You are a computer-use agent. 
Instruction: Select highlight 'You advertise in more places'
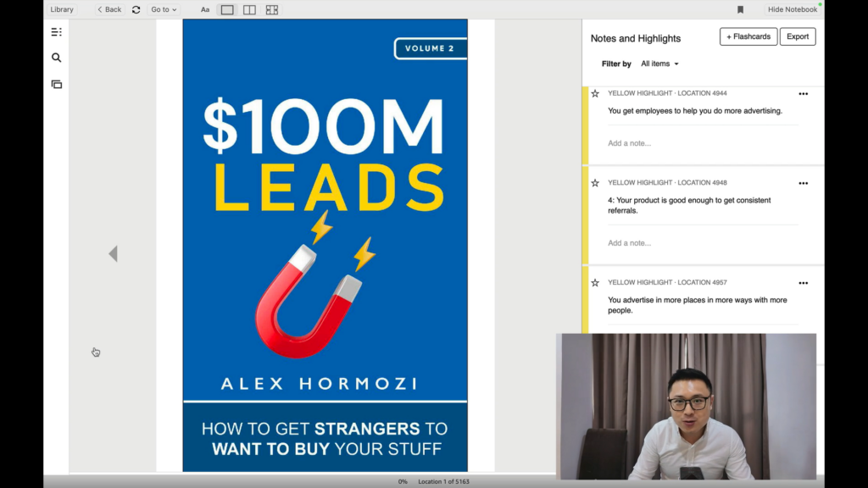pos(698,305)
